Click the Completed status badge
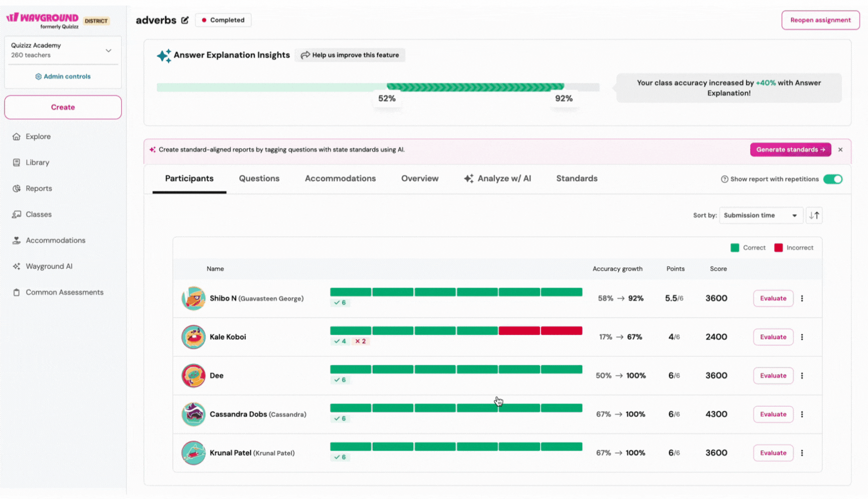 pos(223,20)
